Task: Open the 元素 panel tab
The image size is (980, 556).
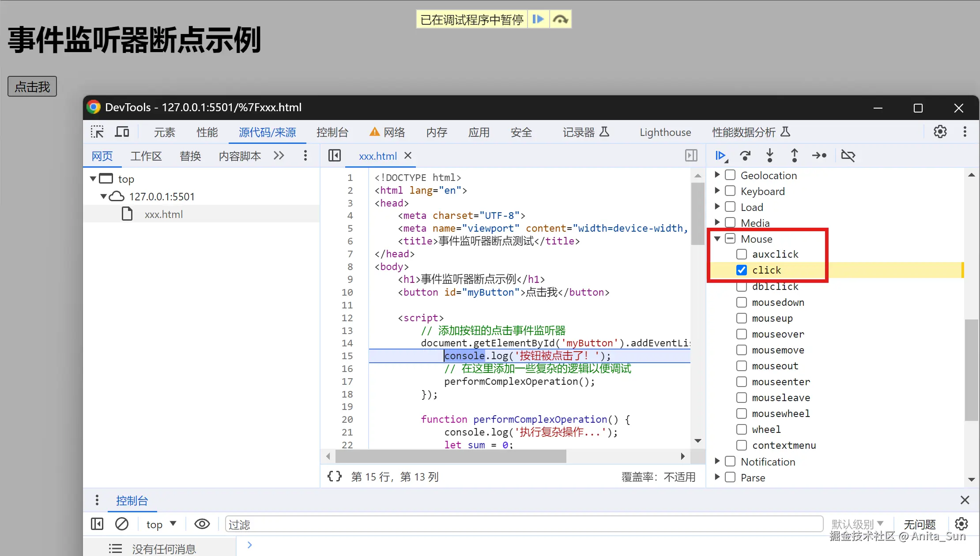Action: click(x=164, y=132)
